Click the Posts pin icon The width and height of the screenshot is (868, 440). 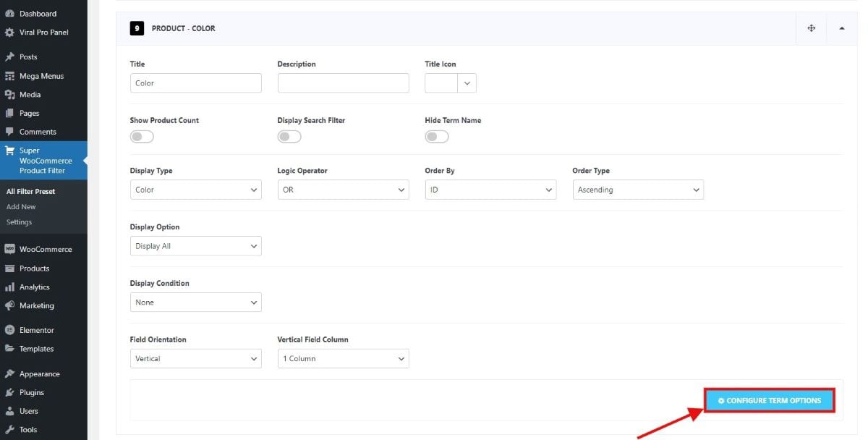point(9,57)
